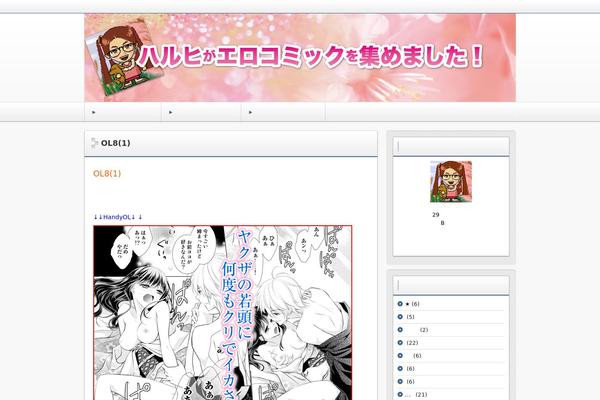The width and height of the screenshot is (600, 400).
Task: Open the category showing (5)
Action: (410, 317)
